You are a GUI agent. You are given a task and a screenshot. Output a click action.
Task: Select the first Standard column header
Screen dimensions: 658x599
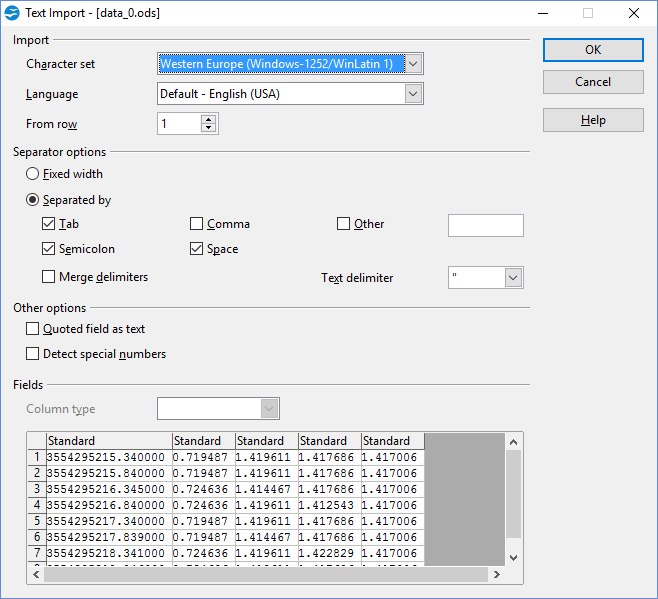click(108, 441)
